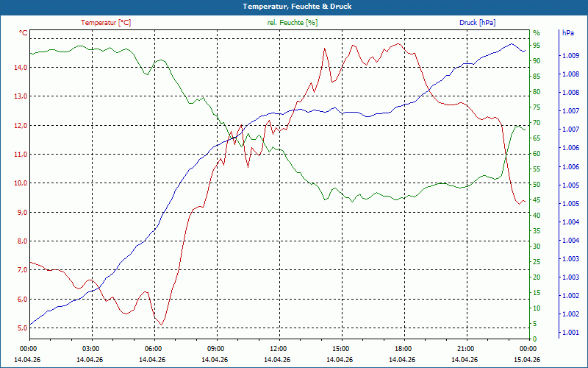Screen dimensions: 588x368
Task: Click the 80 value on humidity axis
Action: point(537,92)
